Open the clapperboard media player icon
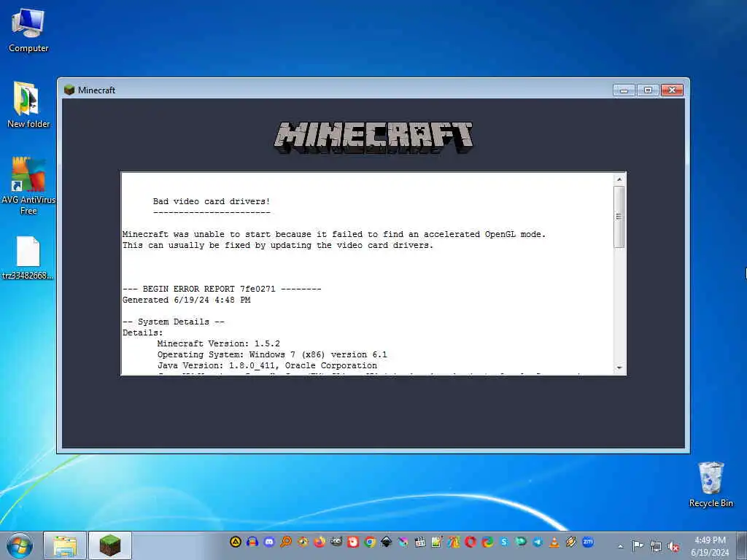The image size is (747, 560). pos(419,542)
